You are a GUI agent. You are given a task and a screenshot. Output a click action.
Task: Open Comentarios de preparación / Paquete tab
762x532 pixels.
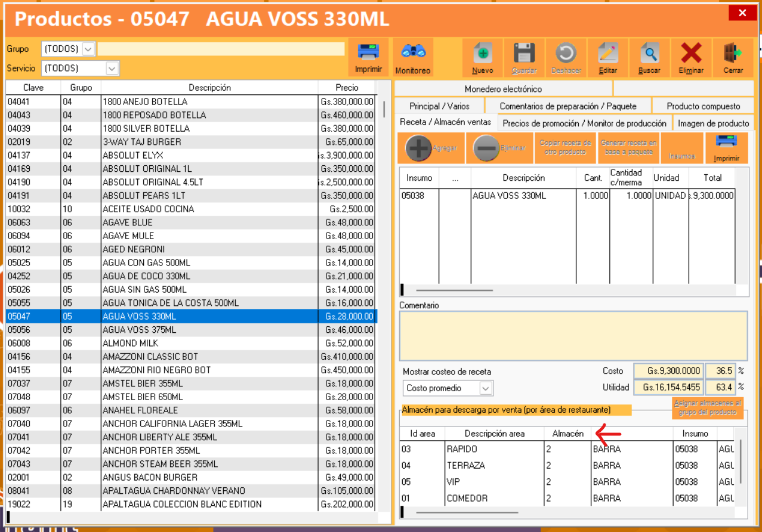[x=568, y=106]
